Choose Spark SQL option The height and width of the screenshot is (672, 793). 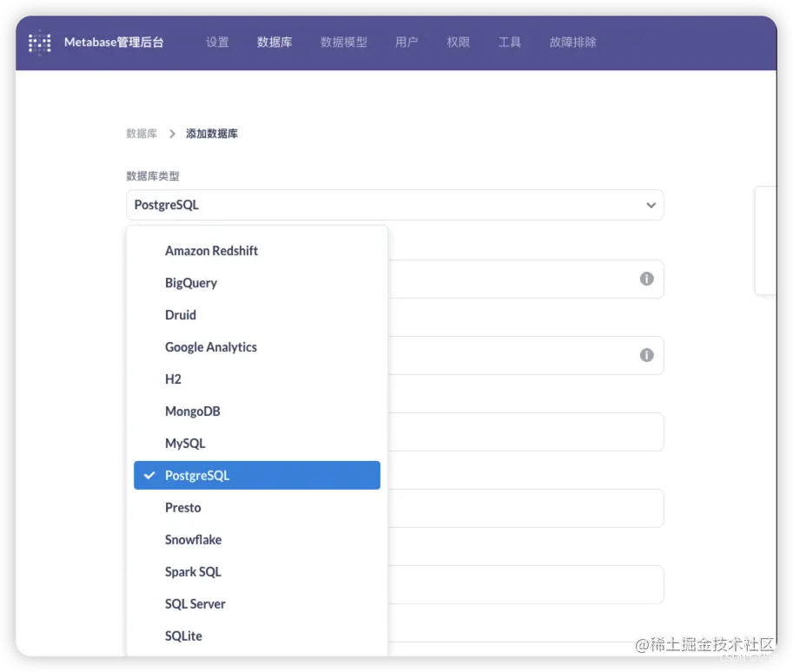(x=257, y=572)
